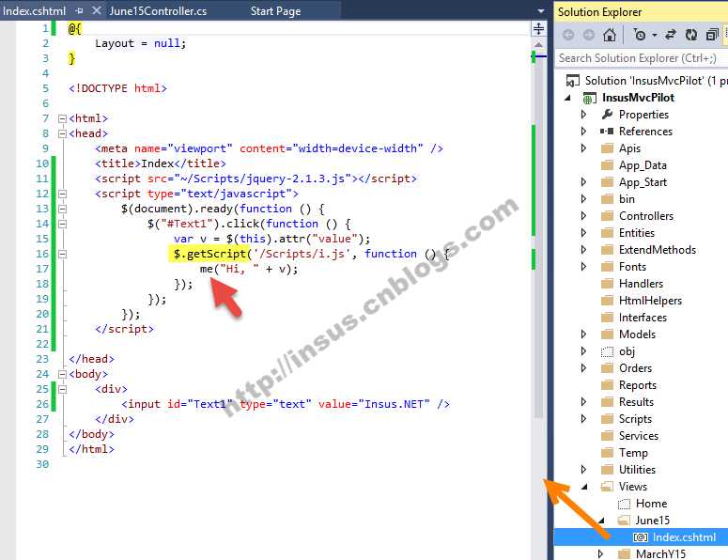Click the Controllers folder icon
This screenshot has width=728, height=560.
[x=607, y=216]
